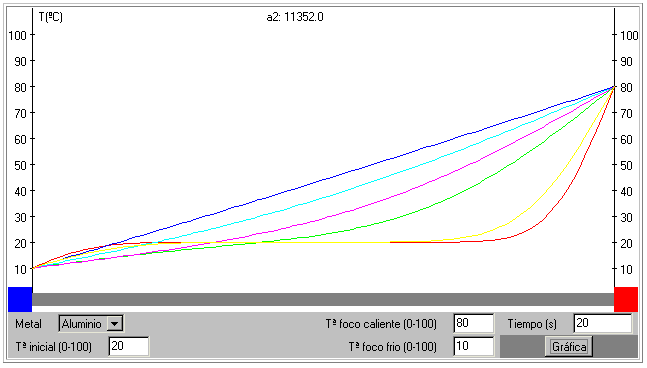This screenshot has width=647, height=368.
Task: Click the Tª inicial (0-100) label
Action: 54,347
